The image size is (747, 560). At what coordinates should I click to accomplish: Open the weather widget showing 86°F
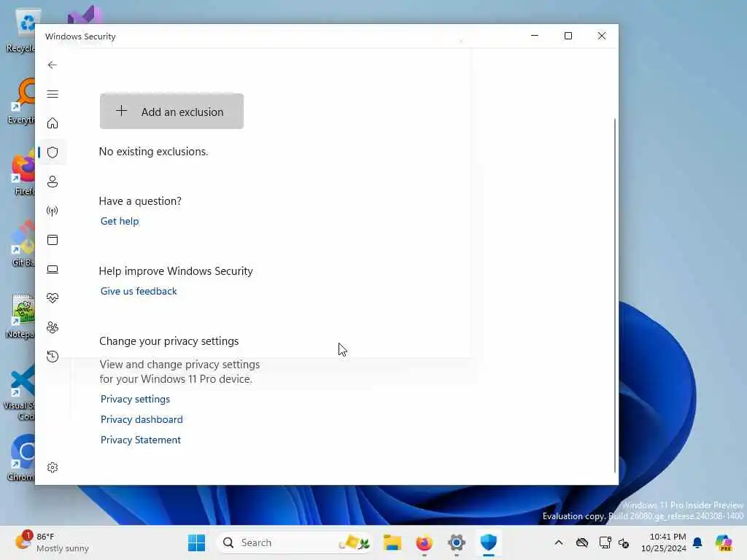(x=52, y=542)
